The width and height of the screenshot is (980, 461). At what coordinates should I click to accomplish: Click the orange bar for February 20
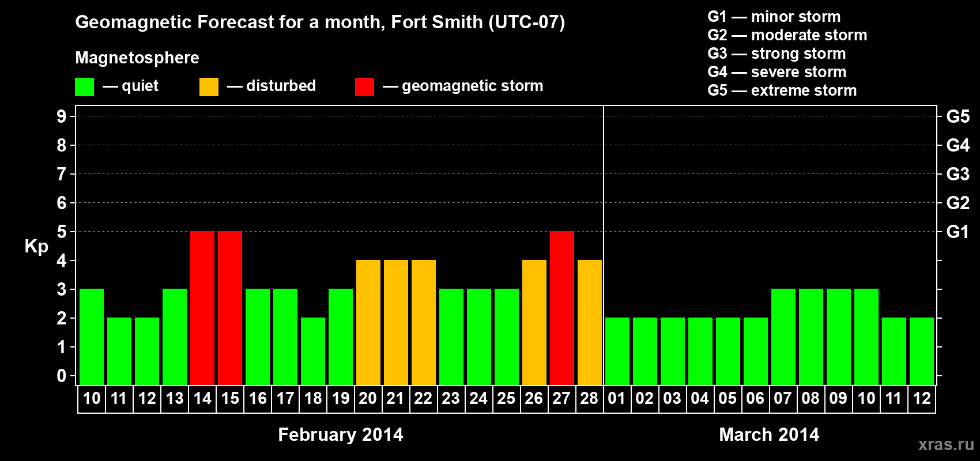tap(368, 322)
